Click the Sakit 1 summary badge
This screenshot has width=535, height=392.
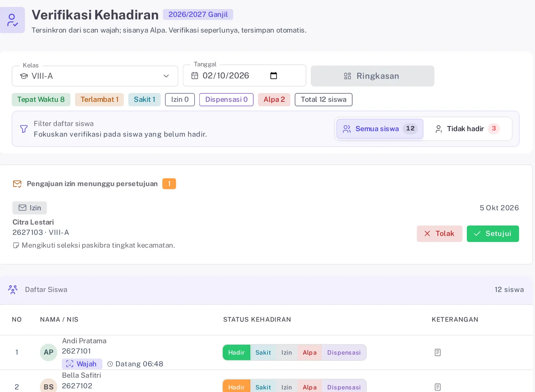click(144, 100)
